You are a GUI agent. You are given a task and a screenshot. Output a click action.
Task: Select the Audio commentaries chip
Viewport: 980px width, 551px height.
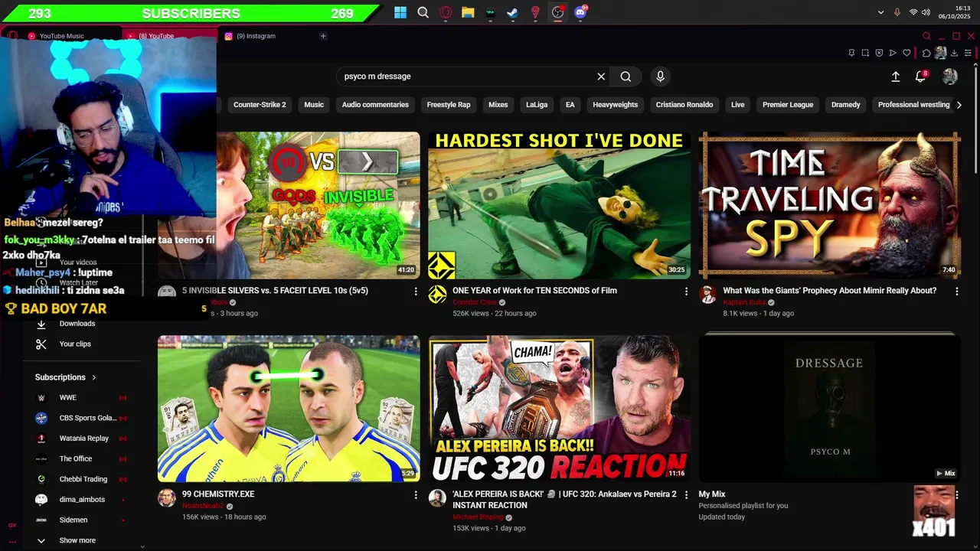point(375,105)
